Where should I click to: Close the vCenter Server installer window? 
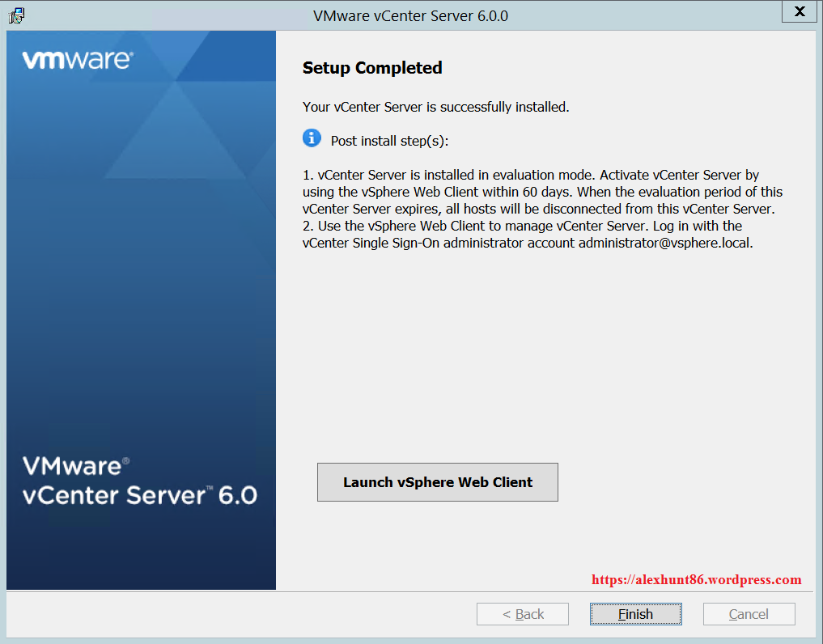point(799,12)
